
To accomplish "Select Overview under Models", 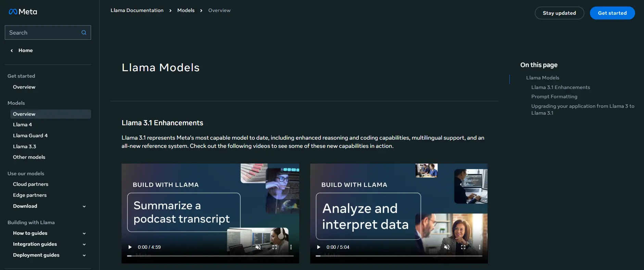I will coord(51,114).
